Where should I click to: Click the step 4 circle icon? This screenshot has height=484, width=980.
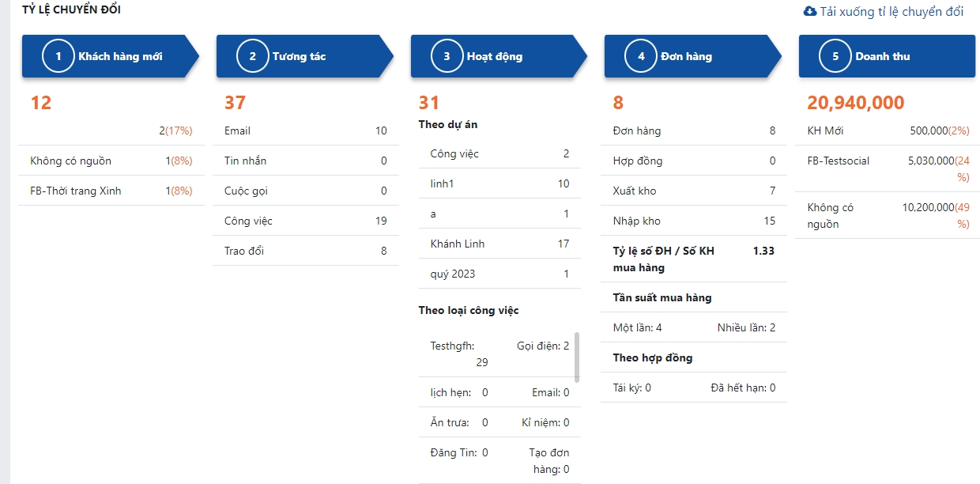641,56
